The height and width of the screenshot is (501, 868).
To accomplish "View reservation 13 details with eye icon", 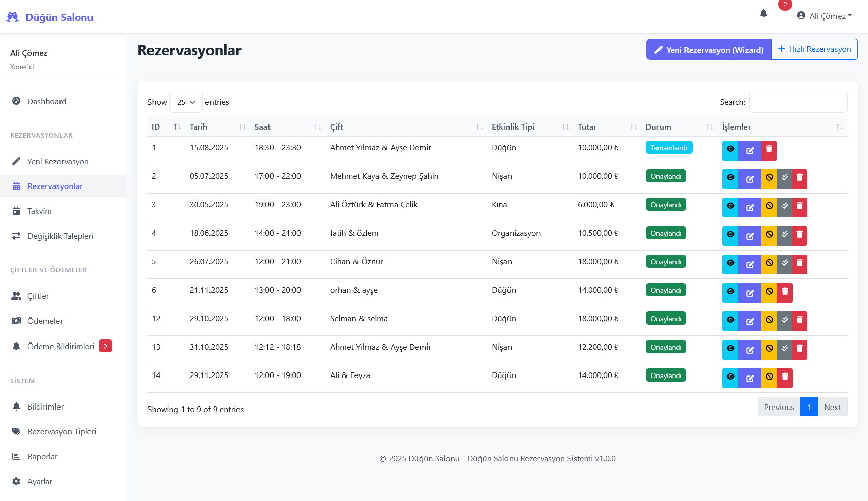I will tap(730, 350).
